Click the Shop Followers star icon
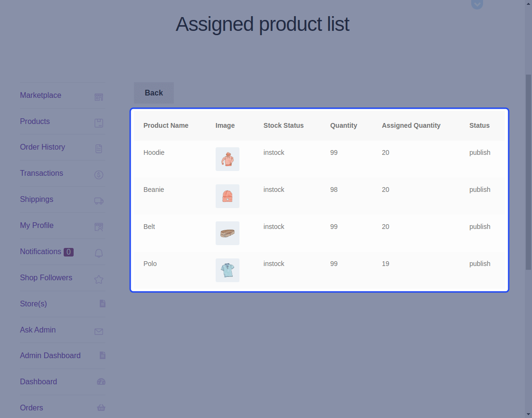532x418 pixels. 98,279
